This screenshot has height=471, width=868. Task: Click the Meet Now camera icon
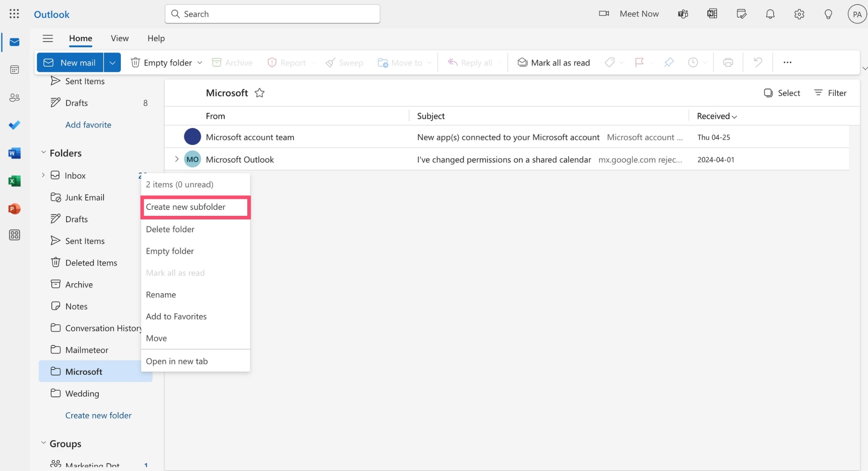(604, 14)
